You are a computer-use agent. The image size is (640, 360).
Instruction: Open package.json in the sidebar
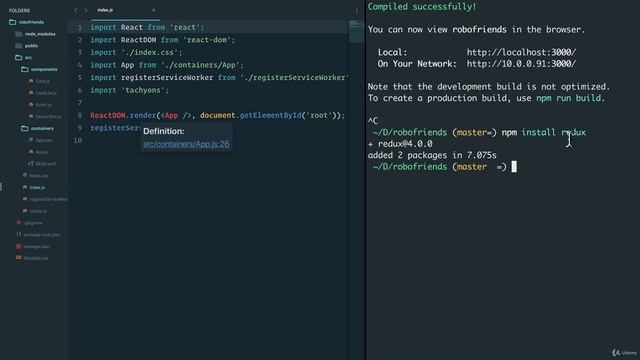(33, 247)
